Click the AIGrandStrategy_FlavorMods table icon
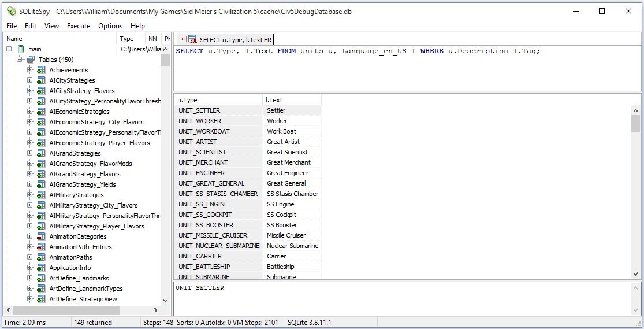 coord(41,164)
